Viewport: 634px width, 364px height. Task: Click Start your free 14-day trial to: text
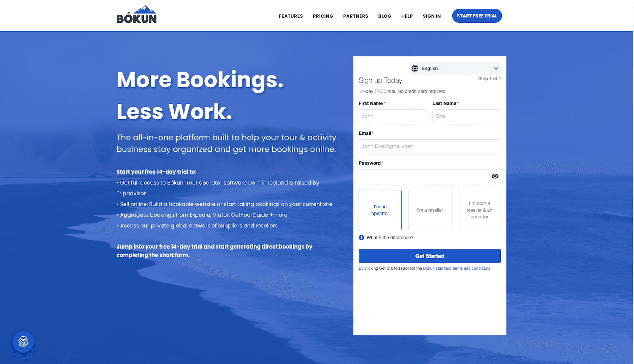(x=156, y=172)
